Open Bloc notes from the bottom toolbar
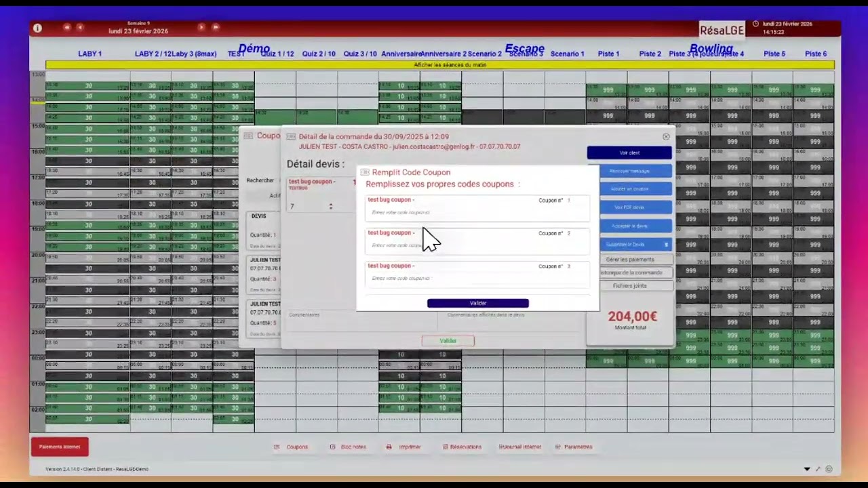Screen dimensions: 868x488 coord(348,447)
